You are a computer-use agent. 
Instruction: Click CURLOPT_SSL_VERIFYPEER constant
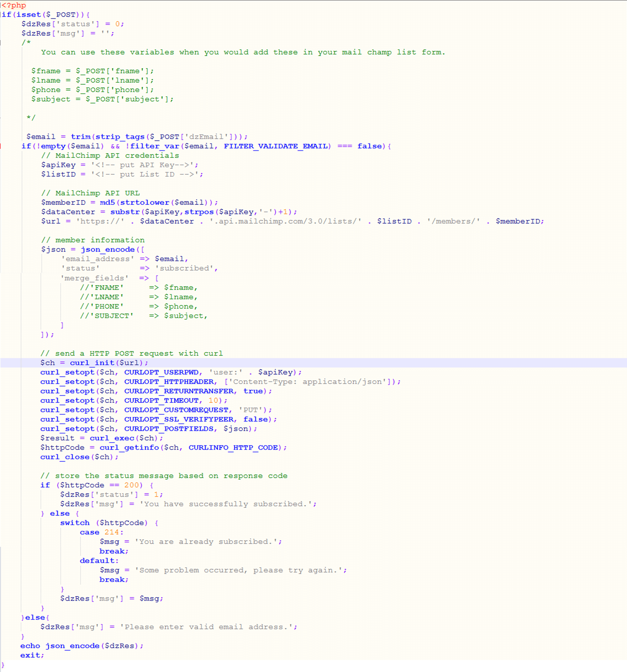point(179,419)
